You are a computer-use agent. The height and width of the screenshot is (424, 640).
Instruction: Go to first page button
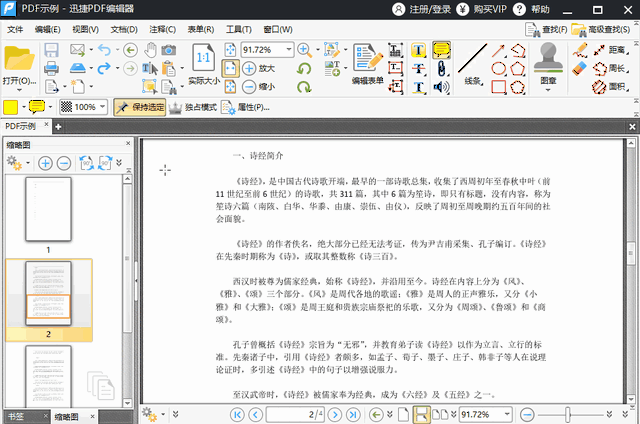point(237,415)
